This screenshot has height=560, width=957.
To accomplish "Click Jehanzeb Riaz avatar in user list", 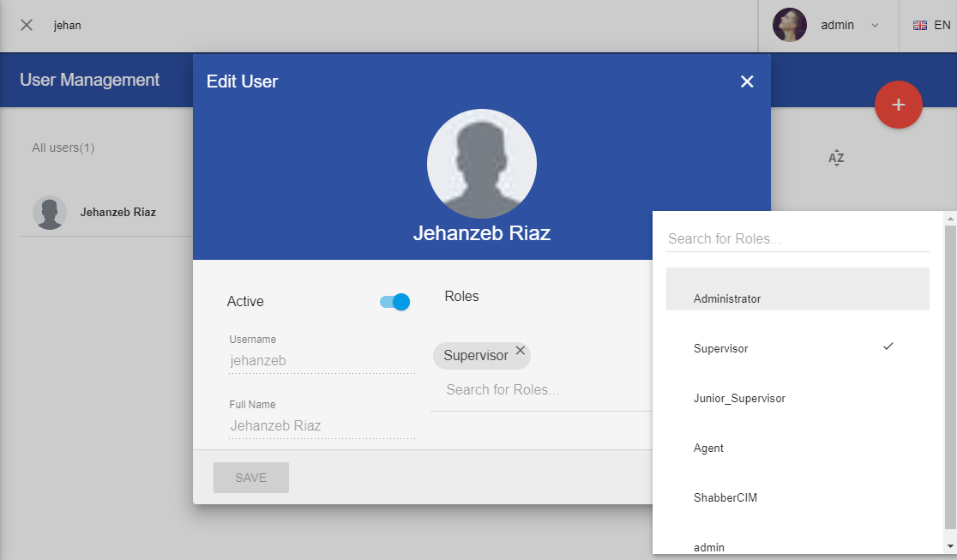I will pyautogui.click(x=50, y=212).
